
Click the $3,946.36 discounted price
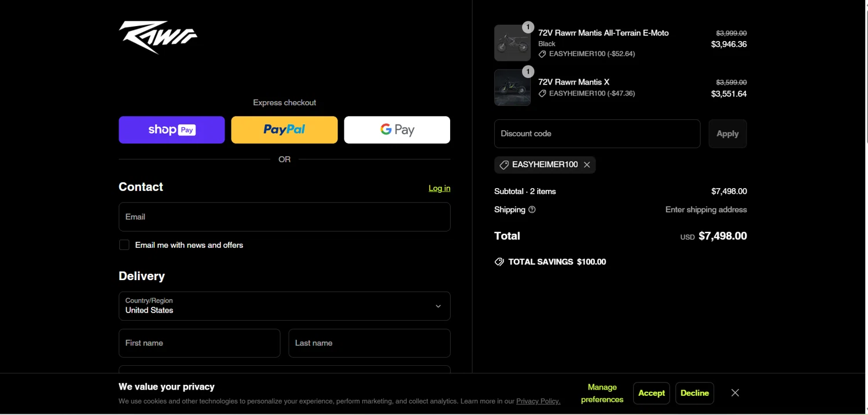[x=729, y=45]
